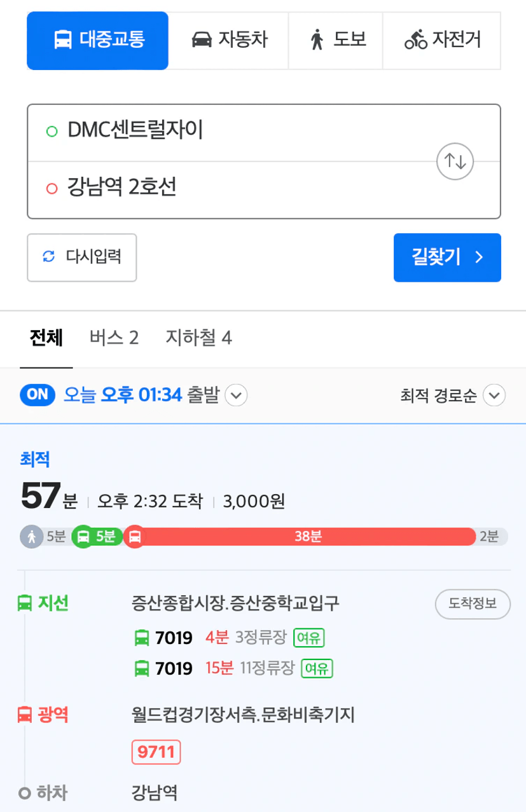Click the red 38분 route progress bar
Image resolution: width=526 pixels, height=812 pixels.
click(x=308, y=537)
